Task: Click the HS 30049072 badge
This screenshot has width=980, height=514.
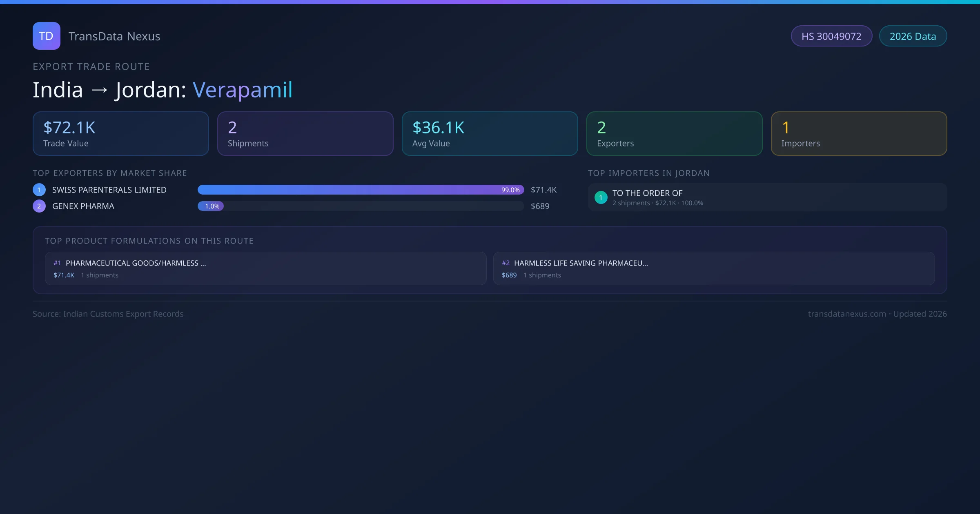Action: click(x=831, y=36)
